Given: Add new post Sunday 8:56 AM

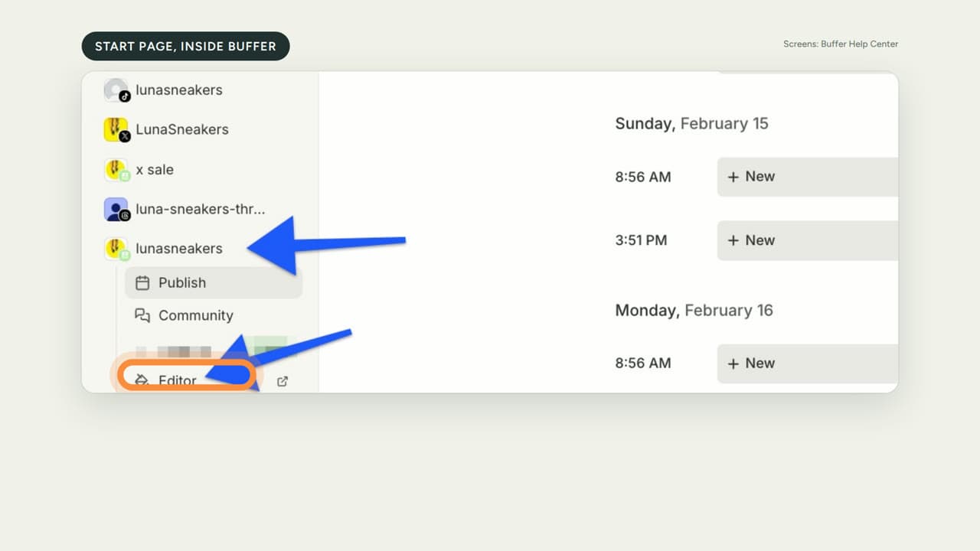Looking at the screenshot, I should click(808, 177).
